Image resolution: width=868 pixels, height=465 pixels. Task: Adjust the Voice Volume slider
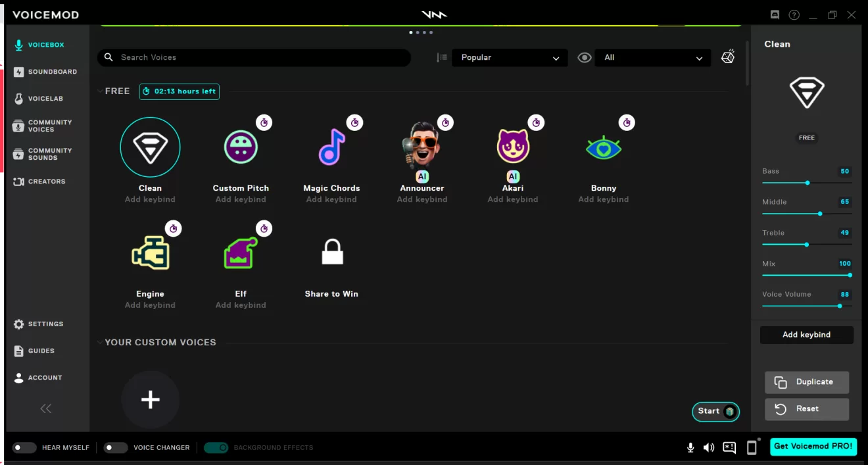pos(807,306)
